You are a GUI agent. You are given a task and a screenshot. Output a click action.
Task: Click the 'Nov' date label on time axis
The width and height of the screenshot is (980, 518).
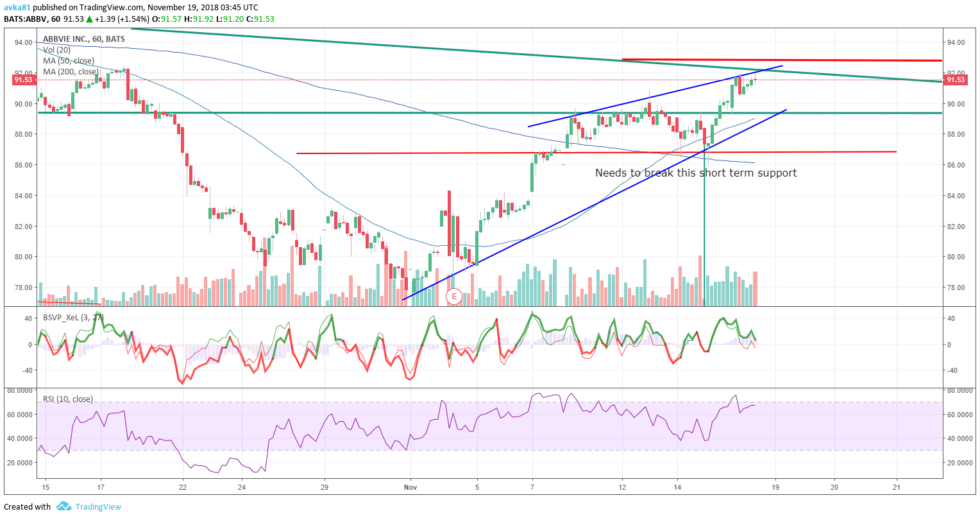click(410, 487)
